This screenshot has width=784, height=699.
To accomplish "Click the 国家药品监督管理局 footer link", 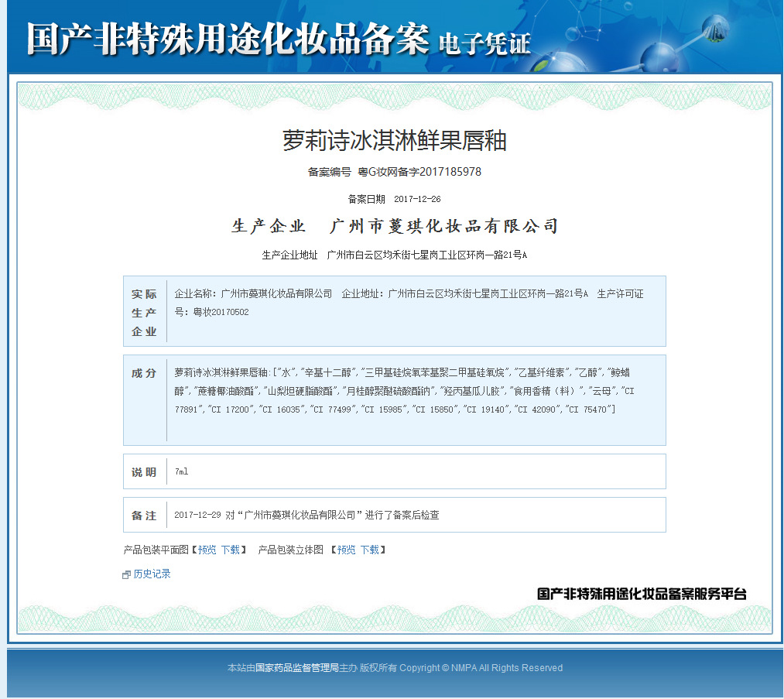I will (x=297, y=668).
